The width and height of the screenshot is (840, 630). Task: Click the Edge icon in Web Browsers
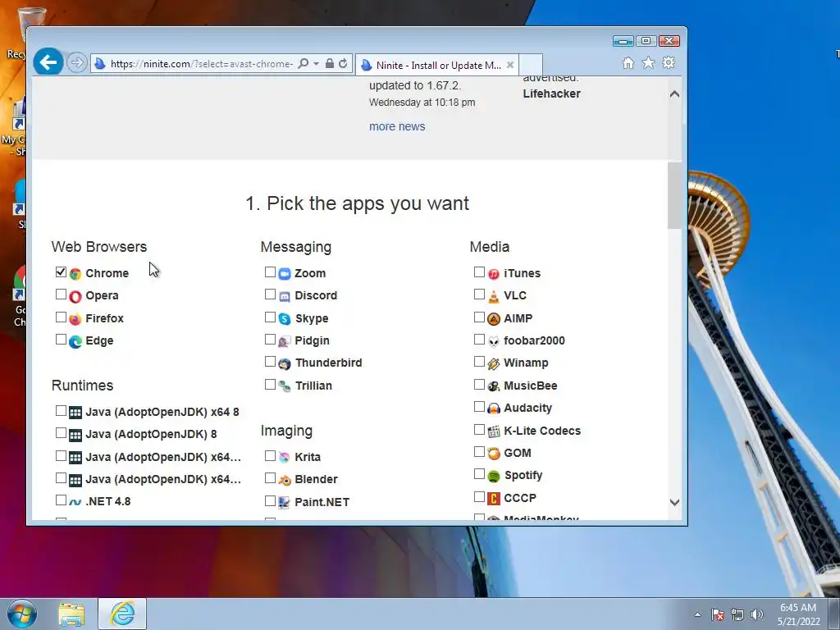pos(75,341)
